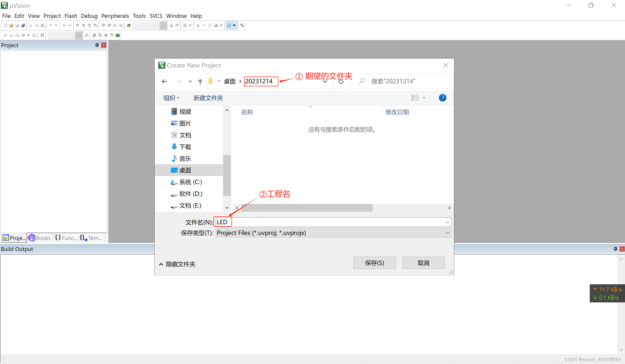Image resolution: width=625 pixels, height=364 pixels.
Task: Click the Insert Breakpoint circle icon
Action: pyautogui.click(x=198, y=25)
